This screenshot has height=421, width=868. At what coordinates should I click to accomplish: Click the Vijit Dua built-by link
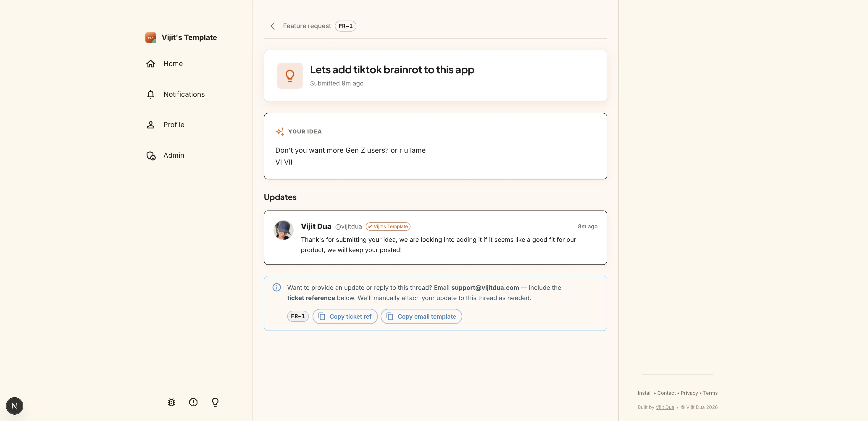pyautogui.click(x=665, y=407)
